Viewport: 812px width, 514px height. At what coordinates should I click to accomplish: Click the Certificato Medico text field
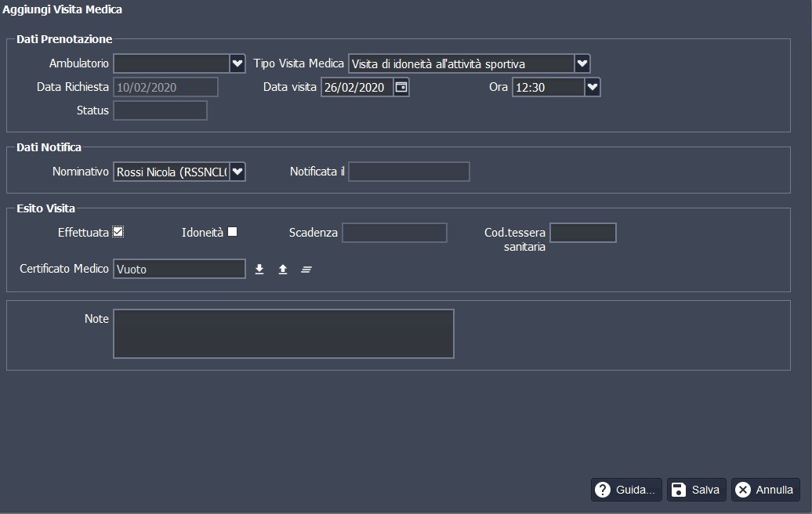(x=179, y=269)
